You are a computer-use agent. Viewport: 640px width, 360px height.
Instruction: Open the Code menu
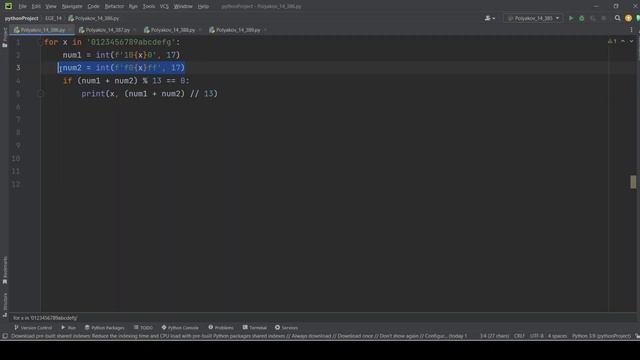point(93,7)
